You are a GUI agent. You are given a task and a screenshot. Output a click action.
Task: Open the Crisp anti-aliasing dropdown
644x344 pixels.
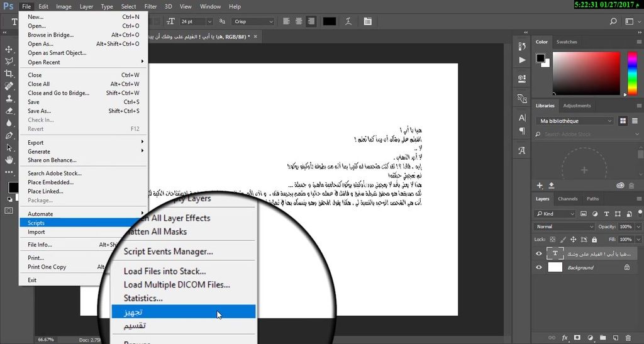[x=253, y=21]
